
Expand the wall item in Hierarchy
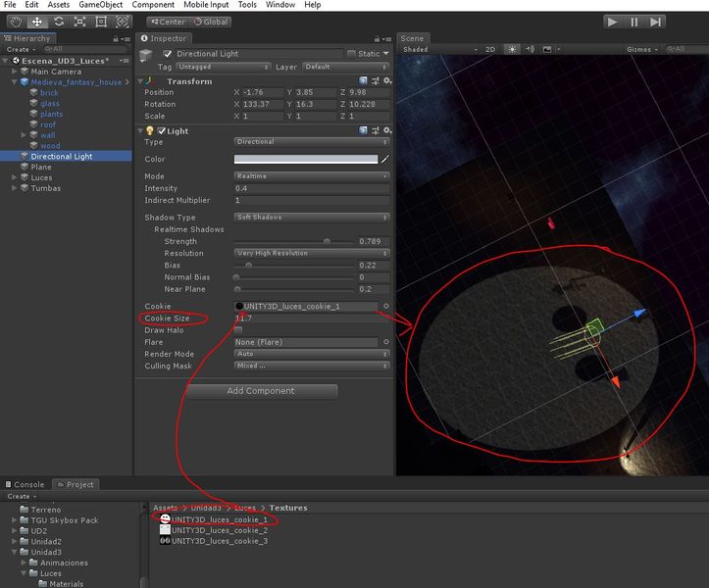(24, 134)
